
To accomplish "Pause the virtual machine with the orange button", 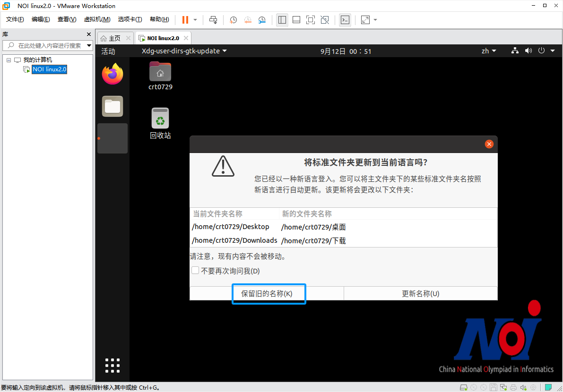I will [185, 20].
